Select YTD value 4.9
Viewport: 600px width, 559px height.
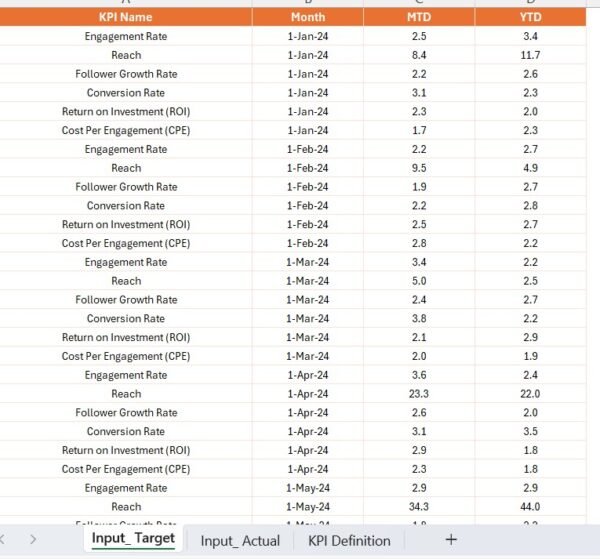click(530, 168)
